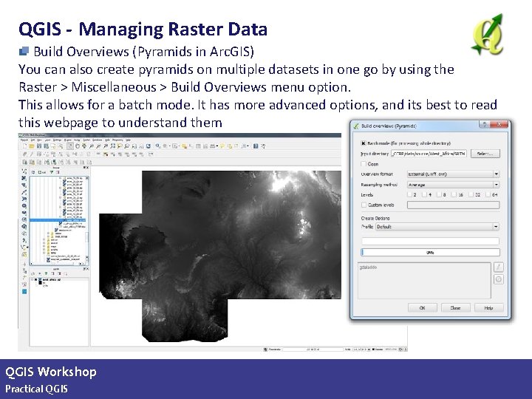532x399 pixels.
Task: Open the Project menu
Action: [24, 140]
